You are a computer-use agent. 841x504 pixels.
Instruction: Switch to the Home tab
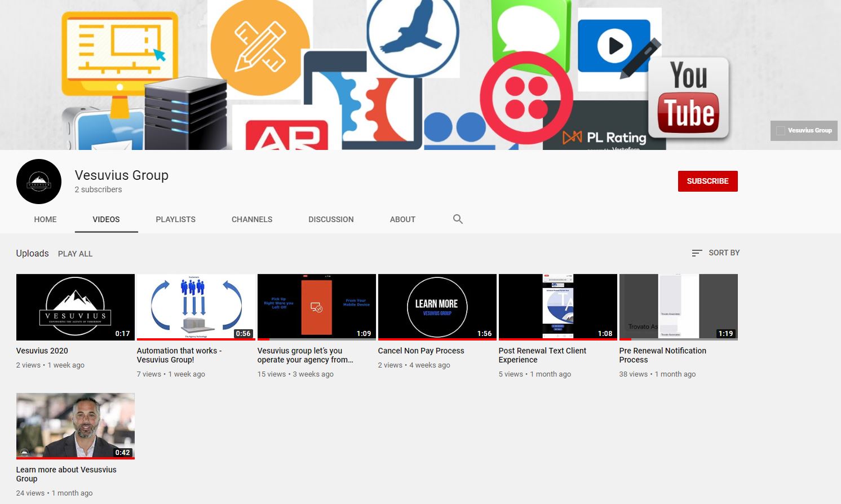click(45, 219)
